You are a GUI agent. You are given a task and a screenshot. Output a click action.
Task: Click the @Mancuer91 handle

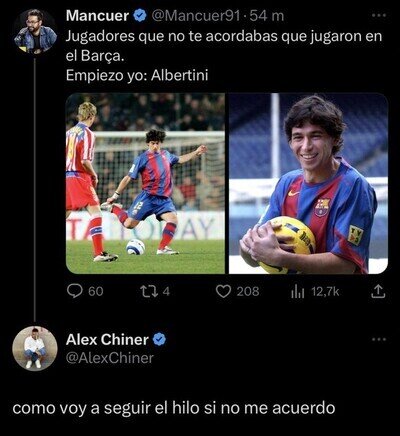tap(196, 16)
